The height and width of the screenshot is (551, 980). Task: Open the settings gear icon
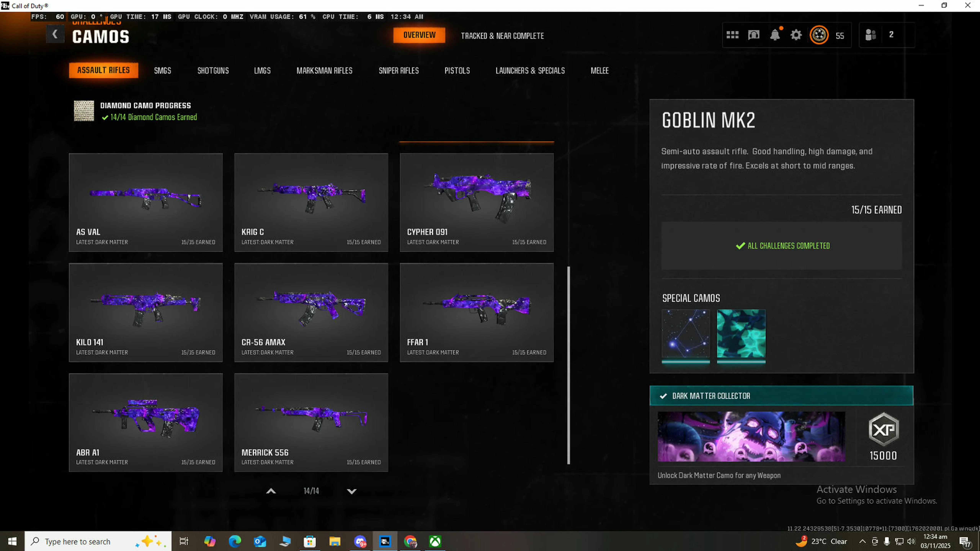pyautogui.click(x=796, y=35)
